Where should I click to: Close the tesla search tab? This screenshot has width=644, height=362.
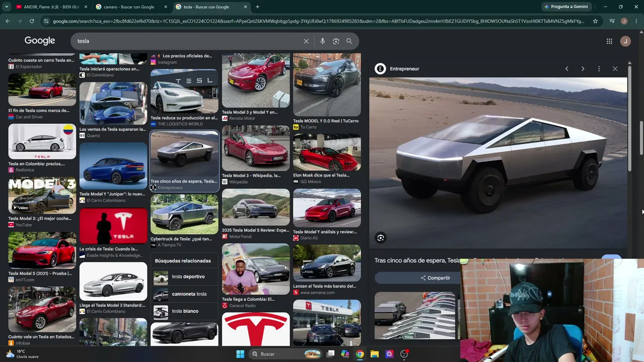pos(245,7)
